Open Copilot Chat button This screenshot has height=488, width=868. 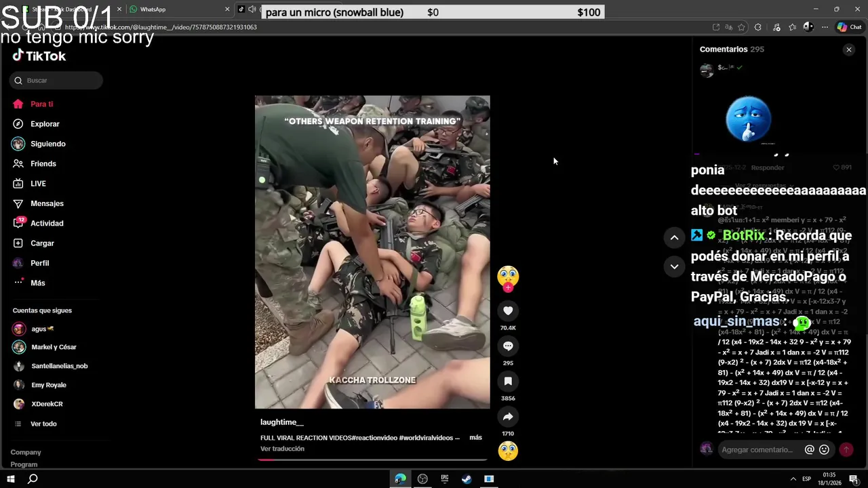849,27
